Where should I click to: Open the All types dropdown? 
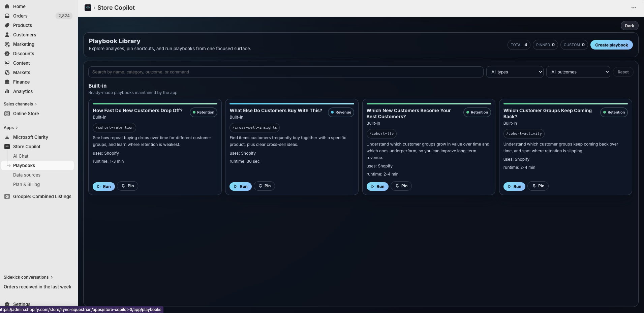[515, 72]
